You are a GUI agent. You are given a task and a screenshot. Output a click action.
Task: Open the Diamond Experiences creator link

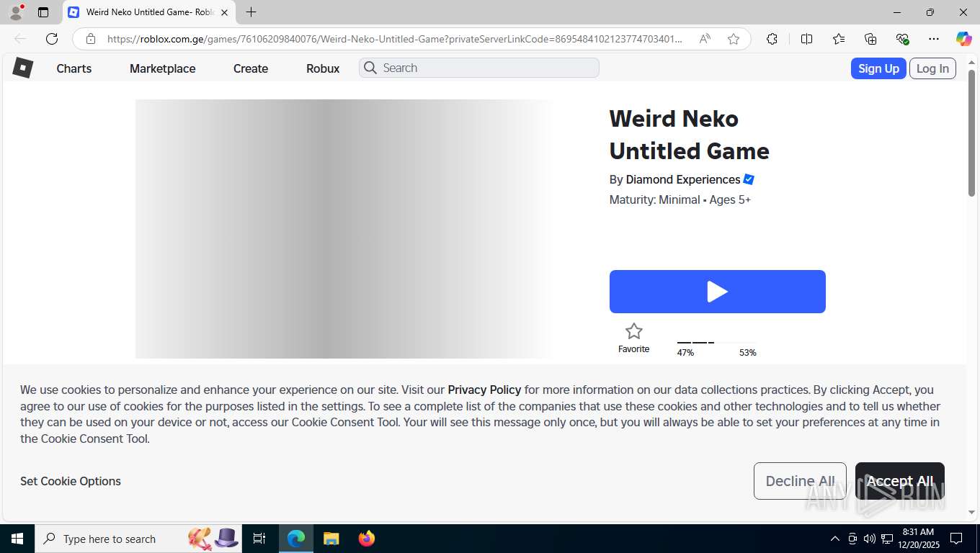[x=683, y=179]
